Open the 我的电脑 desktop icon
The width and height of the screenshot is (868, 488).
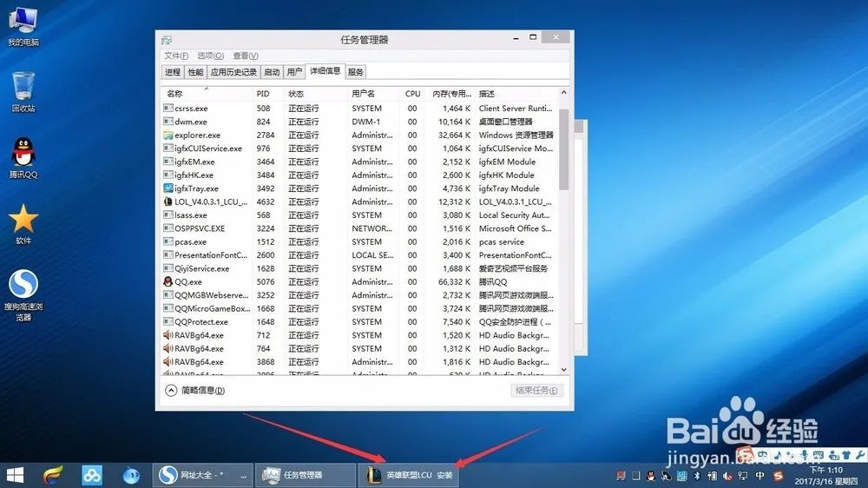[23, 27]
